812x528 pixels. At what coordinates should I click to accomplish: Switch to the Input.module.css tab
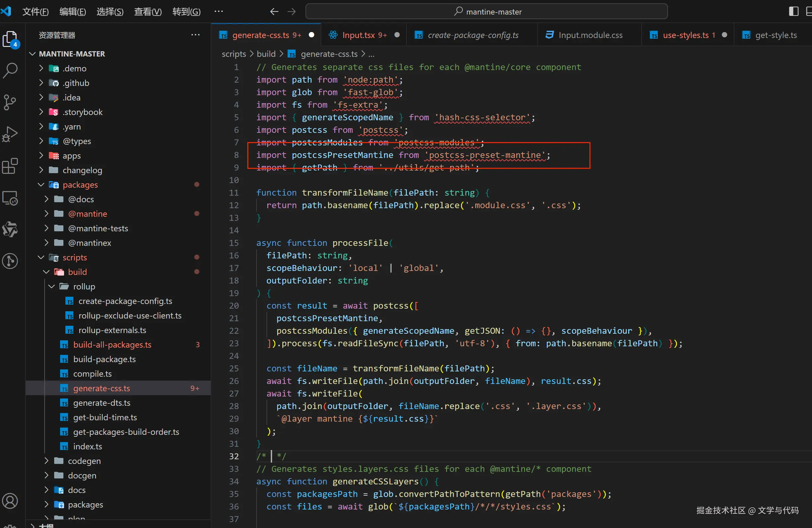[590, 35]
